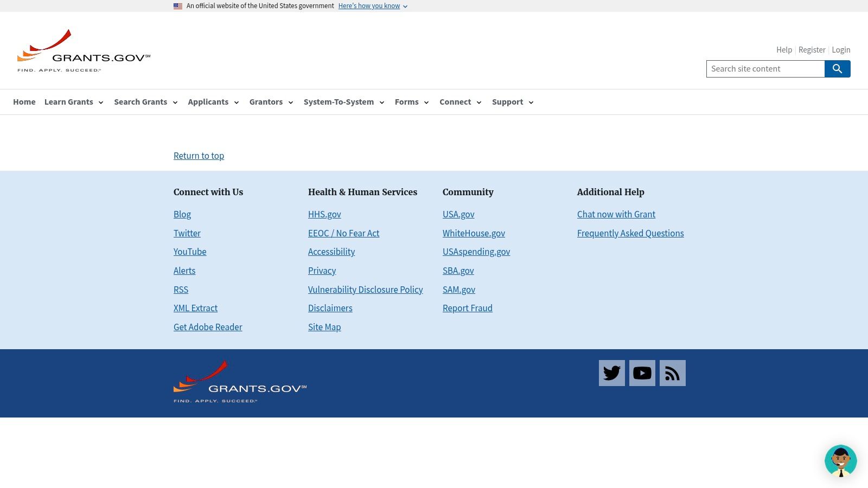
Task: Open the Login link in the header
Action: [x=841, y=50]
